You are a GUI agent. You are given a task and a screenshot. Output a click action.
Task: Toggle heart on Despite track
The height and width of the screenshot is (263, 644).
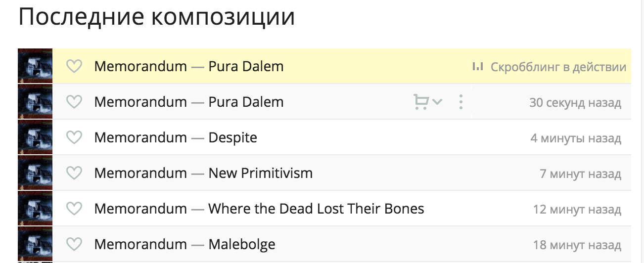[74, 137]
